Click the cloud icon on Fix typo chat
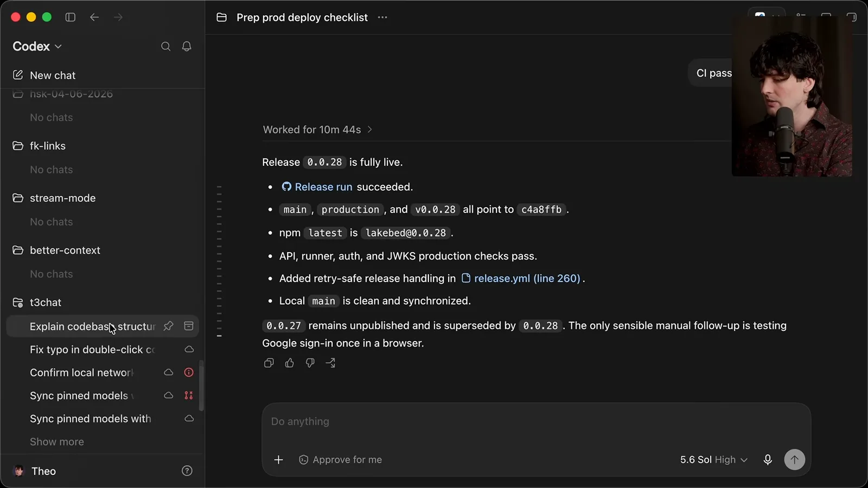Screen dimensions: 868x488 tap(189, 349)
